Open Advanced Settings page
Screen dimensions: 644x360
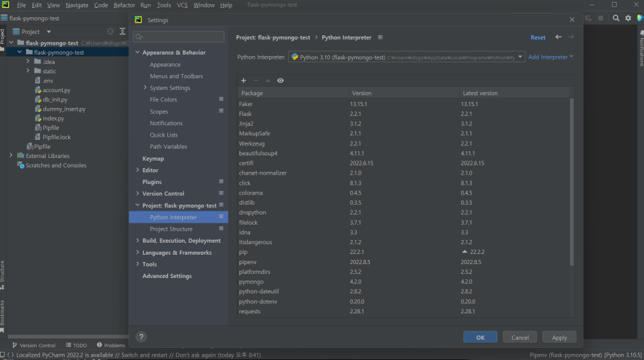167,276
